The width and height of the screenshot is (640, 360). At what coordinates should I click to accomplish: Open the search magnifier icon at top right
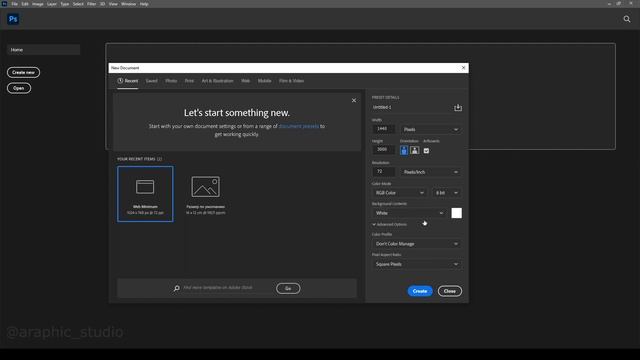point(627,19)
